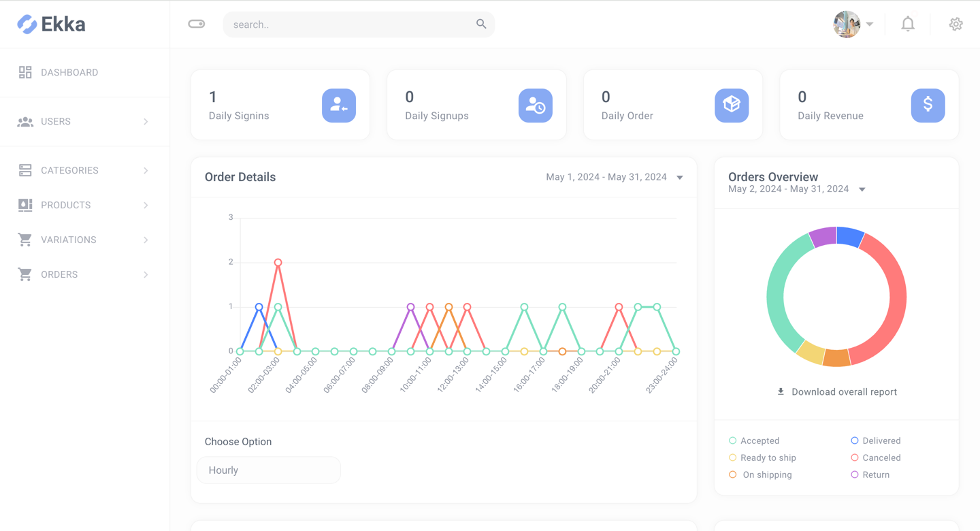Toggle the sidebar collapse switch
This screenshot has height=531, width=980.
197,25
